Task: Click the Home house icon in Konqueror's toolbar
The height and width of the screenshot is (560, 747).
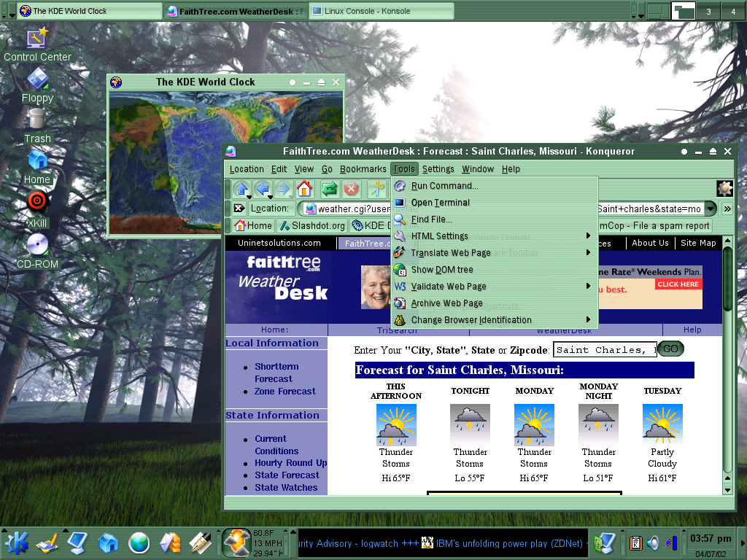Action: pyautogui.click(x=304, y=189)
